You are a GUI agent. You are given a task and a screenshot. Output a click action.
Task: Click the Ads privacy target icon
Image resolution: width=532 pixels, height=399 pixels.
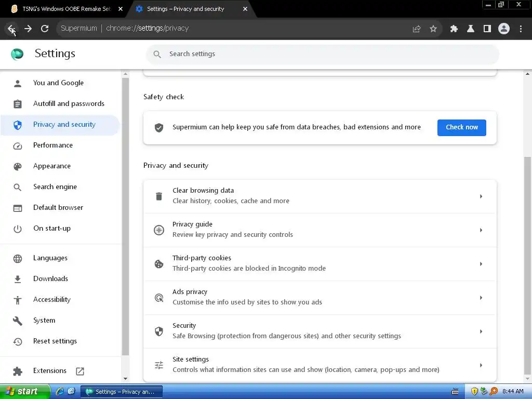pyautogui.click(x=159, y=298)
